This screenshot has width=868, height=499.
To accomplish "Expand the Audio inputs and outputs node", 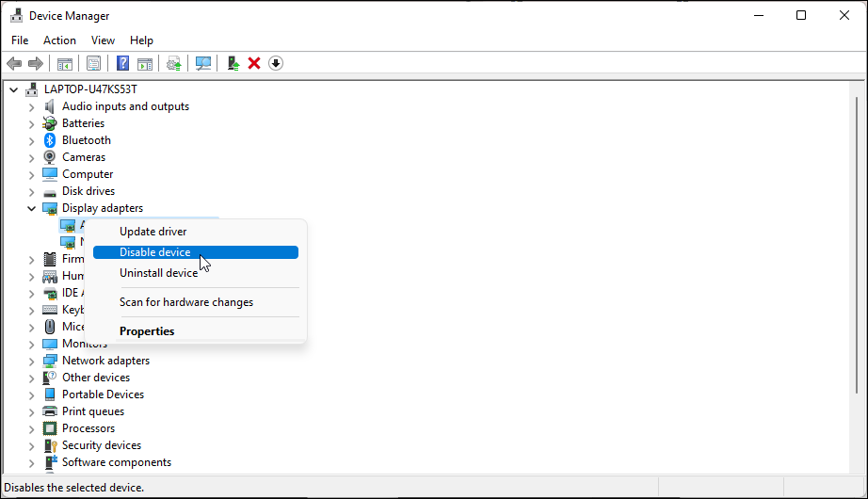I will [x=32, y=107].
